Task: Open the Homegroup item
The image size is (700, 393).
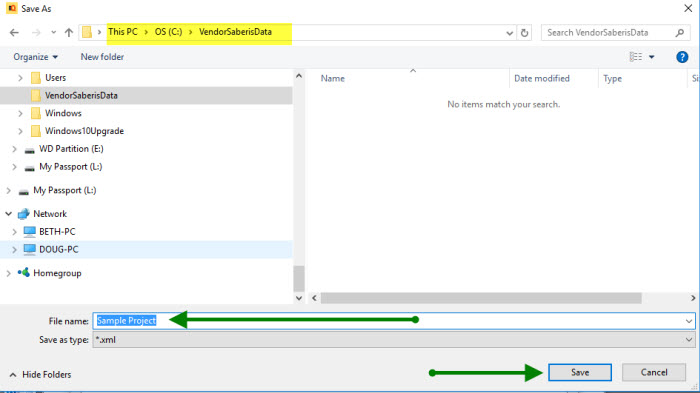Action: 57,273
